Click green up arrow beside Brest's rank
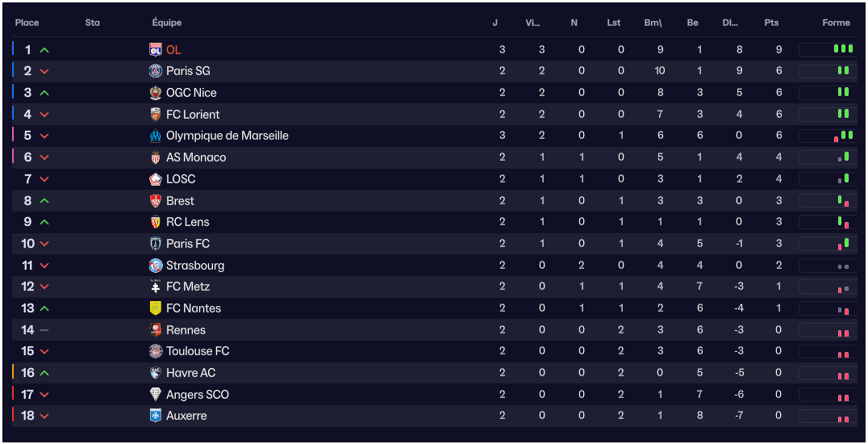 [x=44, y=201]
